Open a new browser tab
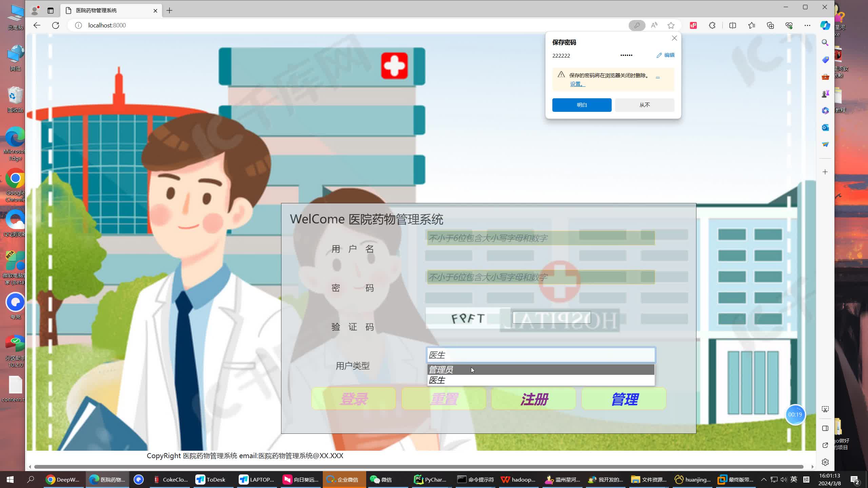This screenshot has height=488, width=868. tap(169, 11)
